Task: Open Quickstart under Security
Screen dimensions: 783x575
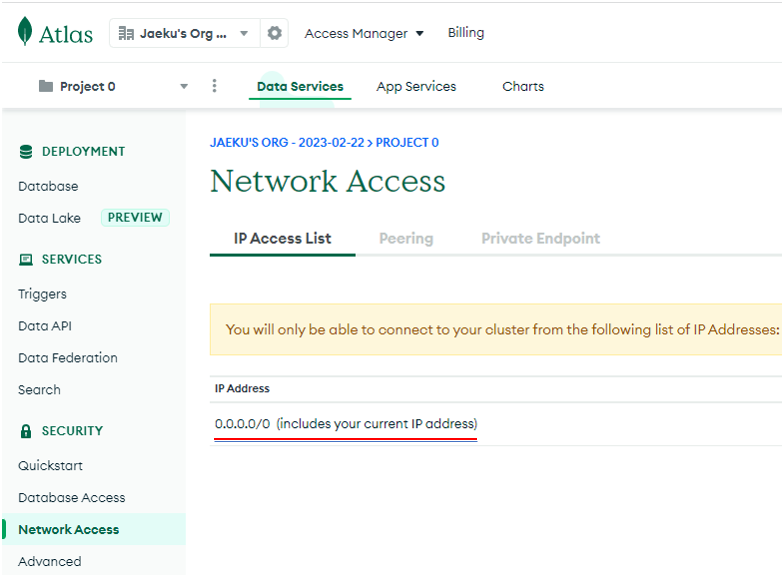Action: click(x=50, y=466)
